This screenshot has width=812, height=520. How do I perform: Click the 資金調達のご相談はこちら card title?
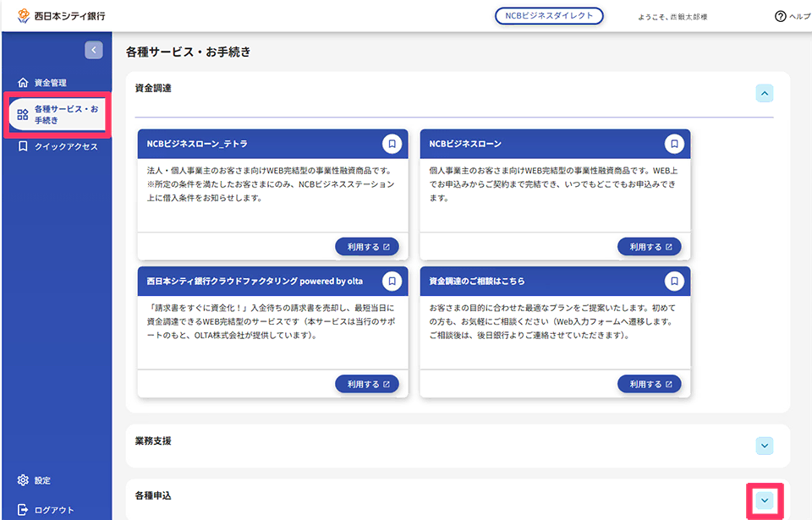(477, 282)
